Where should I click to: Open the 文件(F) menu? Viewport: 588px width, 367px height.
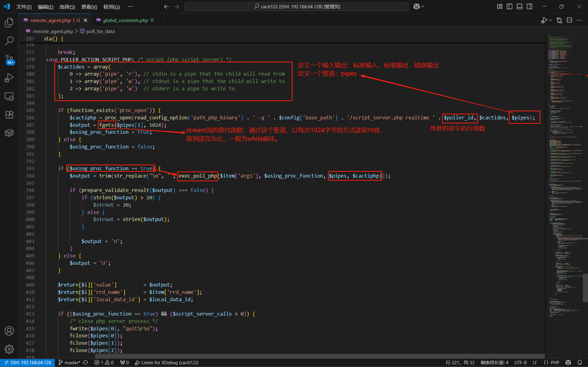click(24, 6)
